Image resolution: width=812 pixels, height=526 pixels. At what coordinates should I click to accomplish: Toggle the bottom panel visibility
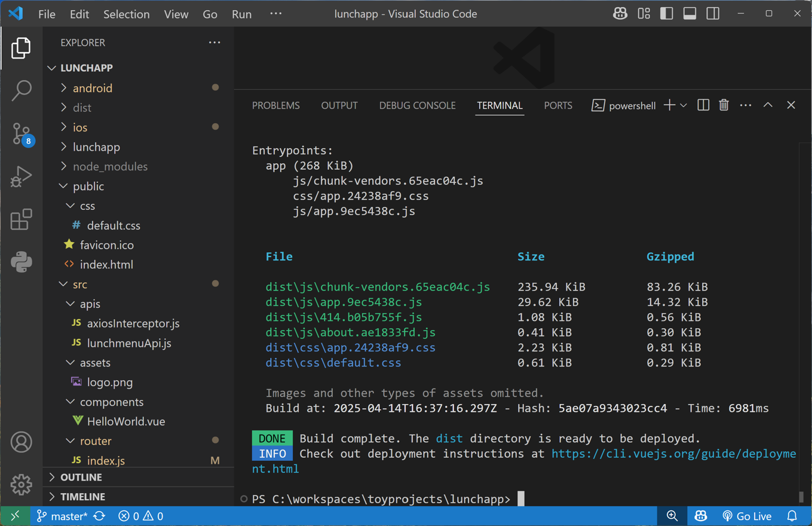[x=690, y=14]
